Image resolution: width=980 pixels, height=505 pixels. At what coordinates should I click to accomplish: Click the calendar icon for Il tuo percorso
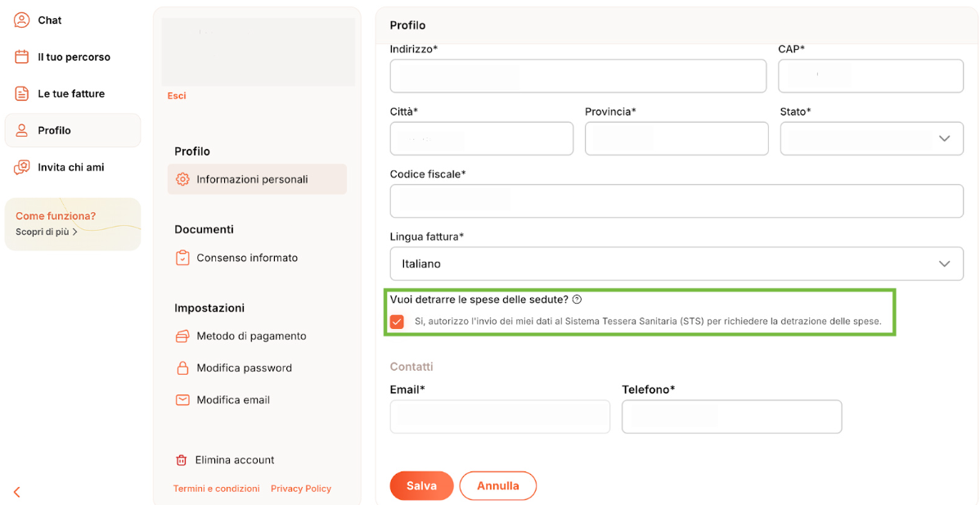click(x=22, y=57)
